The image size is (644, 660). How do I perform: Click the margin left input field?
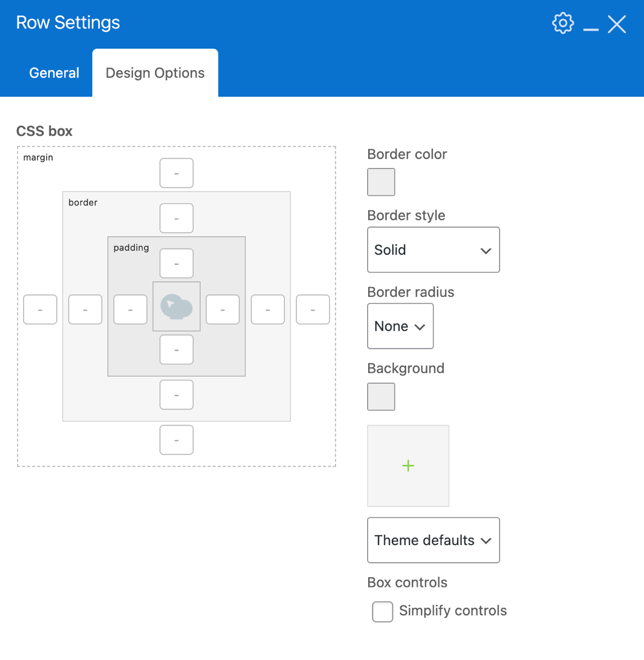pyautogui.click(x=40, y=310)
